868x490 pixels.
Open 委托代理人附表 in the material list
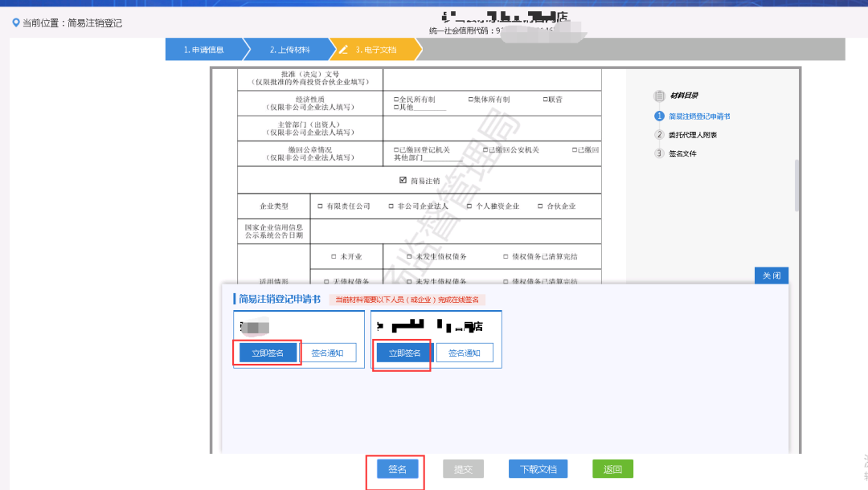[x=692, y=135]
